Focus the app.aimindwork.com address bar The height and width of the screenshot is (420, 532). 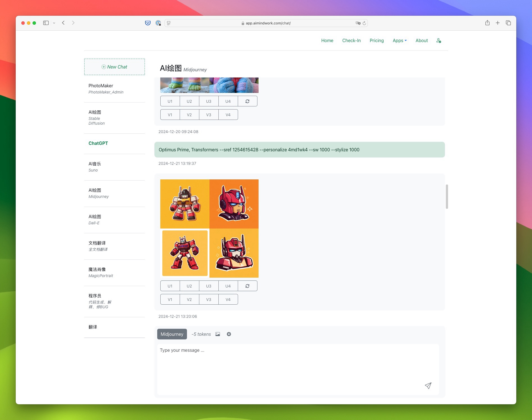point(266,23)
